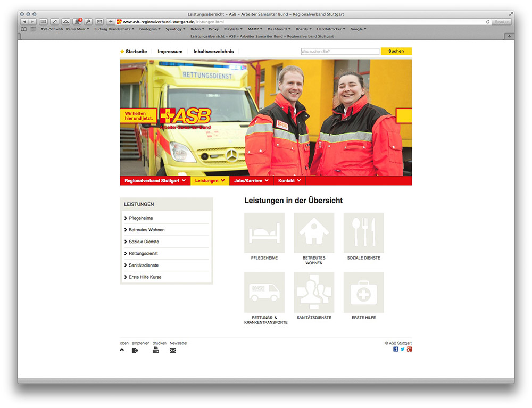Open the biodegma bookmarks folder

149,29
